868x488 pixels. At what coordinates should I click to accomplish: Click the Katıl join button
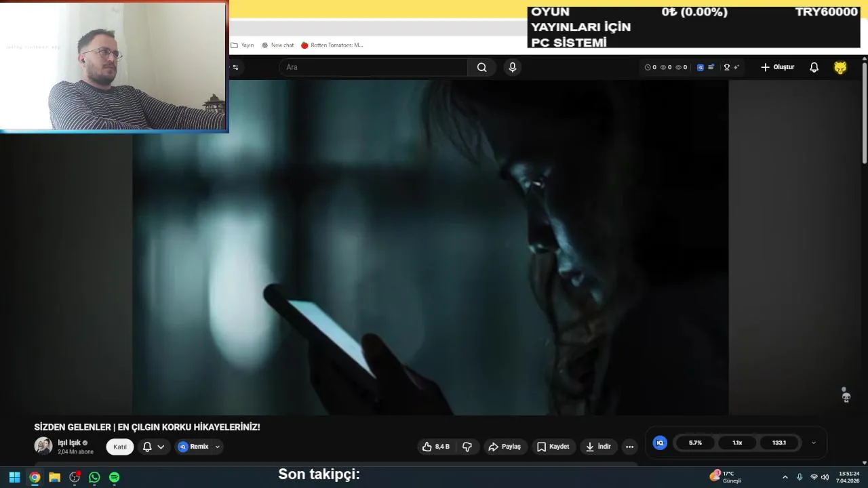[120, 447]
